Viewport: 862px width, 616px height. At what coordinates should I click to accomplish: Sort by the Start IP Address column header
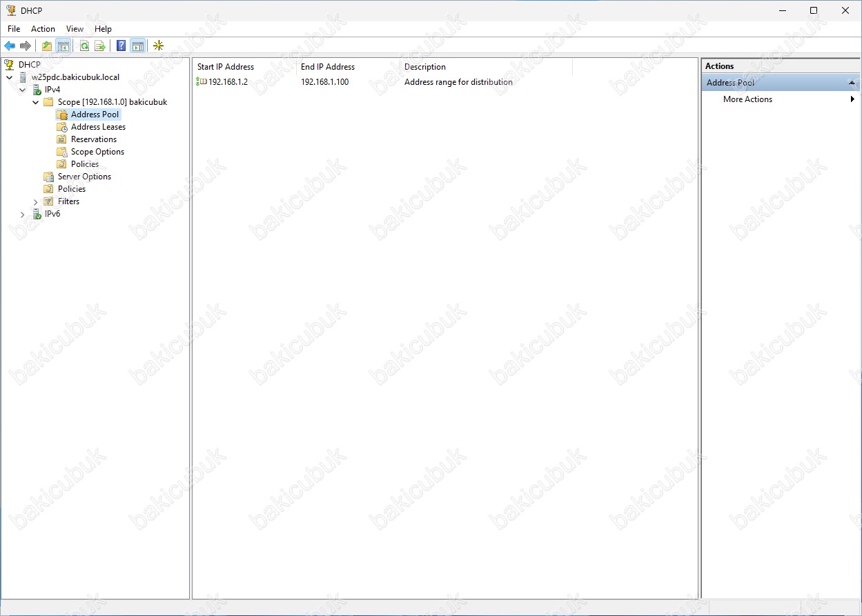(x=244, y=67)
